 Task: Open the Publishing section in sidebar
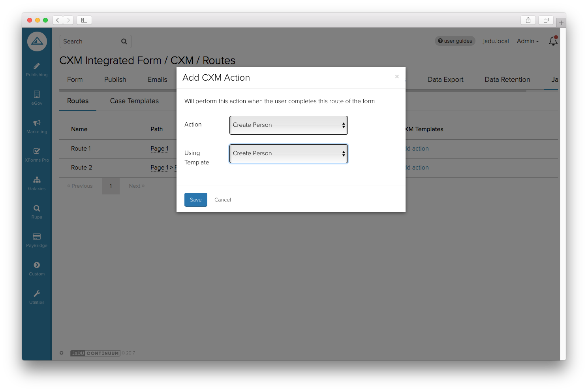pos(37,70)
